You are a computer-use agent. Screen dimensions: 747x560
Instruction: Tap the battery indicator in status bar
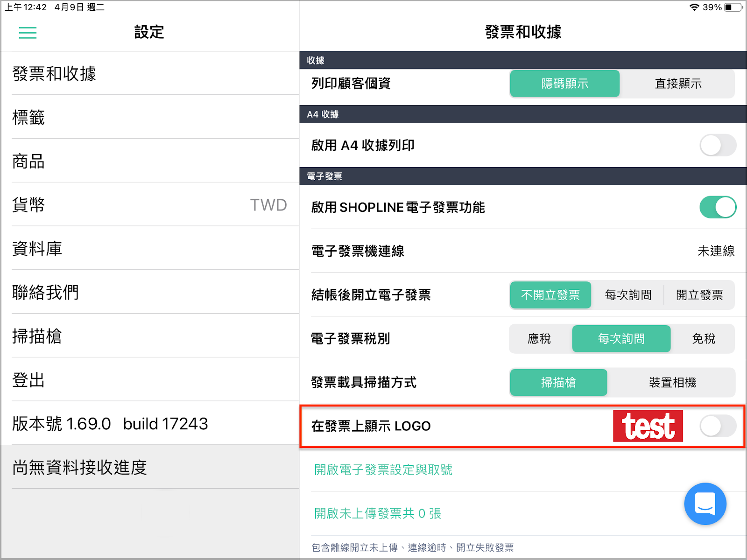coord(733,7)
